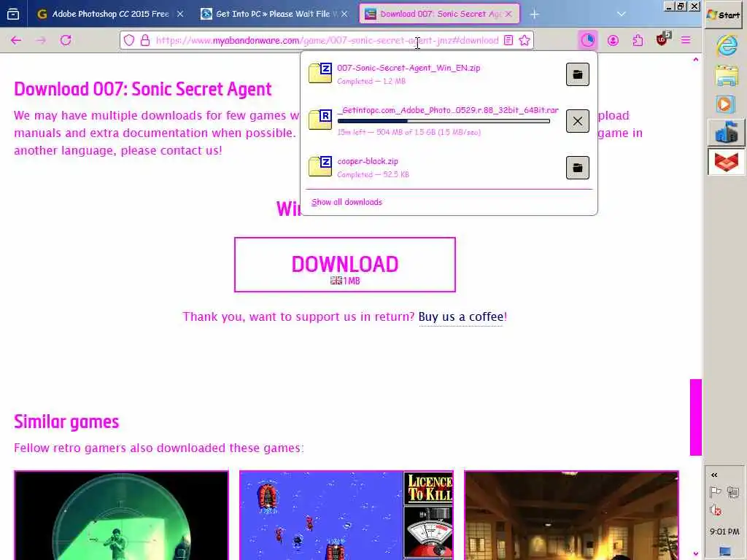Cancel the Adobe Photoshop rar download
Screen dimensions: 747x560
click(578, 121)
